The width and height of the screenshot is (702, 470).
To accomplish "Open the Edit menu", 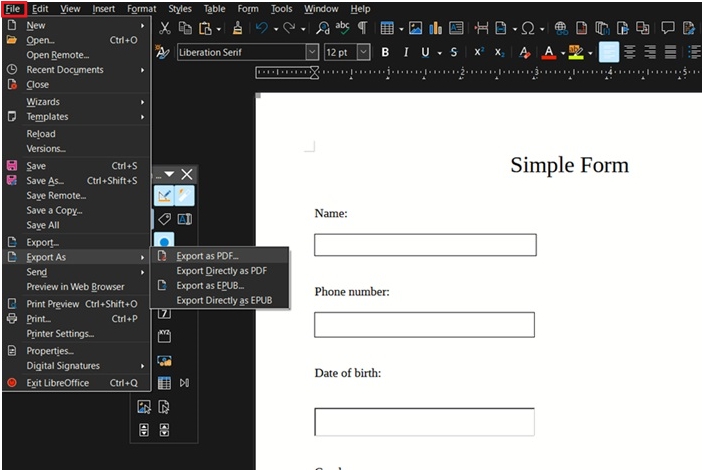I will pyautogui.click(x=40, y=9).
